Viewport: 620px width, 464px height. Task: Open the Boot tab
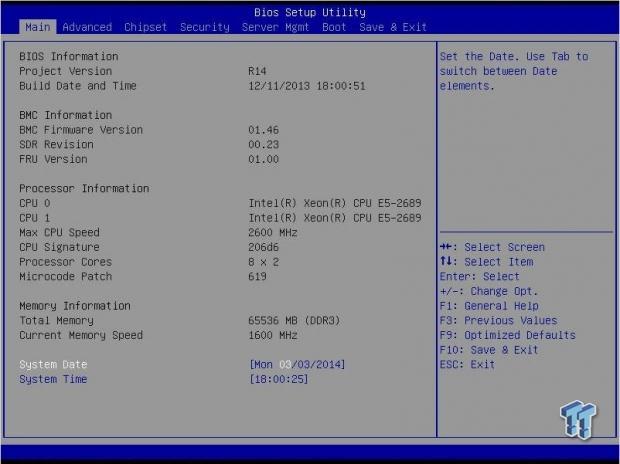[x=334, y=27]
